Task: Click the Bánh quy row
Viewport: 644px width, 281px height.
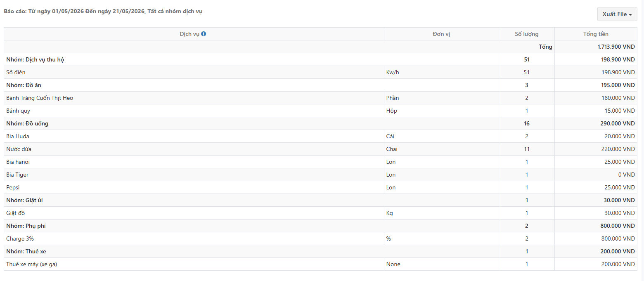Action: click(x=321, y=111)
